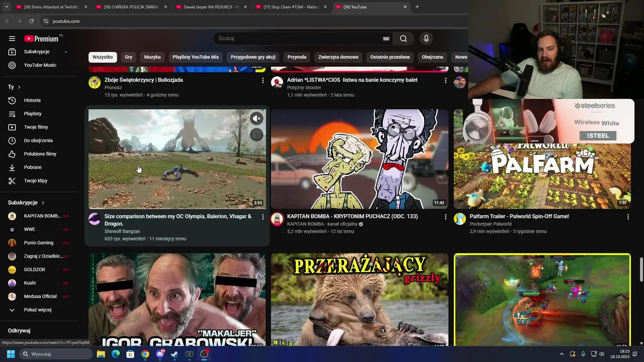Open Twoje klipy in sidebar
The image size is (644, 362).
pos(35,181)
